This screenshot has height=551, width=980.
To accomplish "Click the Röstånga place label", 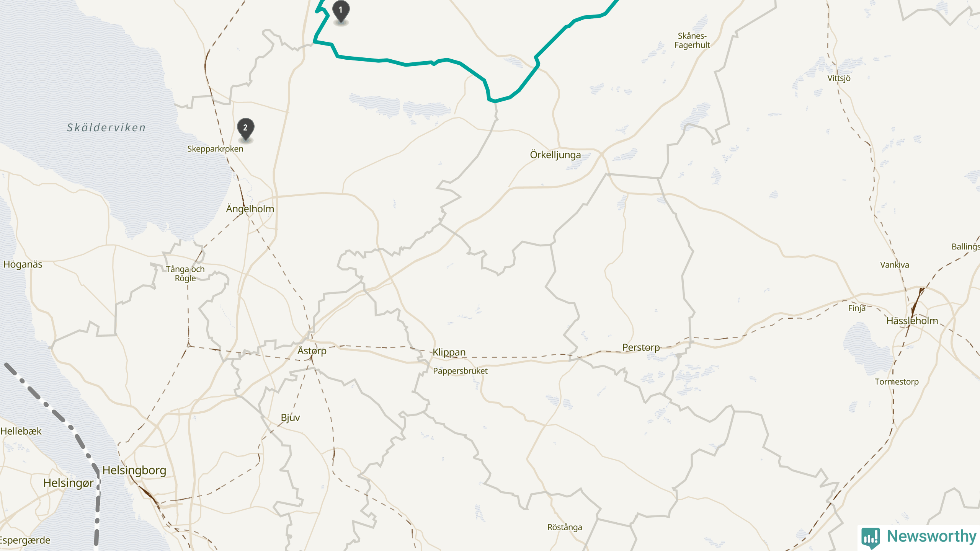I will pyautogui.click(x=565, y=527).
